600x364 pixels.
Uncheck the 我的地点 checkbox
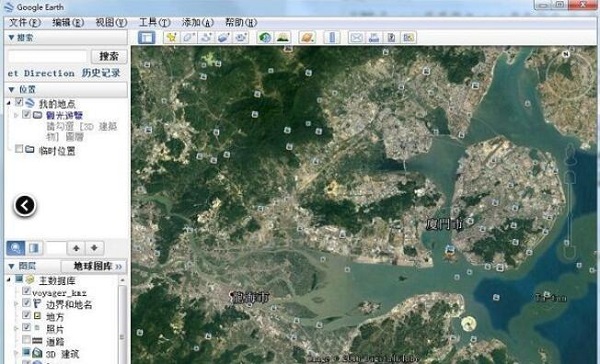pos(19,102)
